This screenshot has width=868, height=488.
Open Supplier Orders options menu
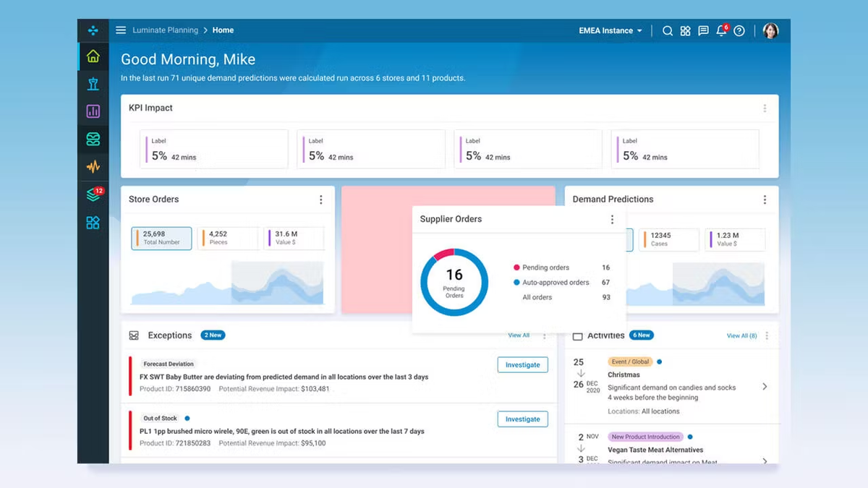[612, 220]
